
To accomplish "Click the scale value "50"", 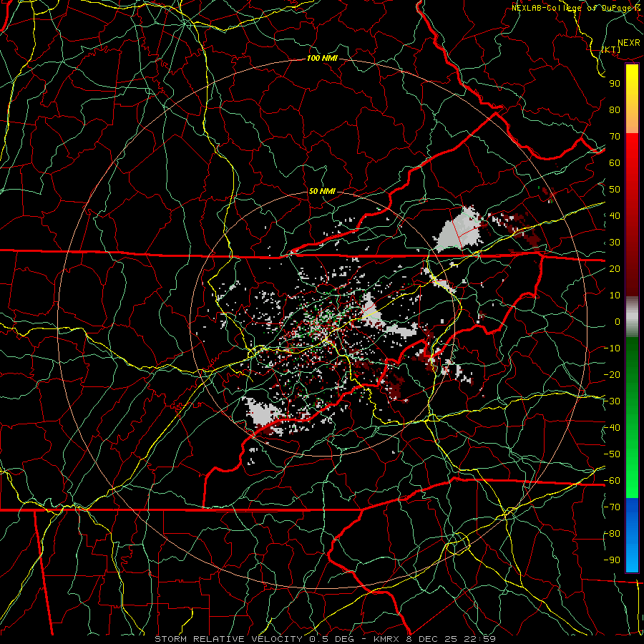I will (615, 190).
